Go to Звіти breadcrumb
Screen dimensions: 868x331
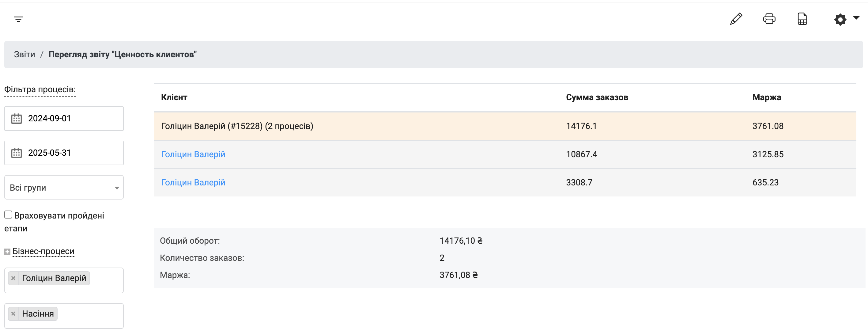[24, 55]
